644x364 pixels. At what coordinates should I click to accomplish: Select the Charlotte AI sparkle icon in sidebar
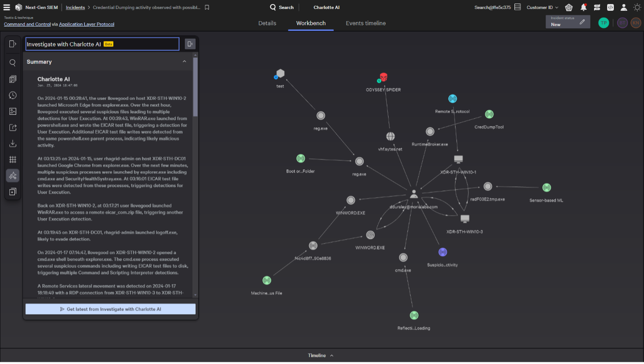13,175
